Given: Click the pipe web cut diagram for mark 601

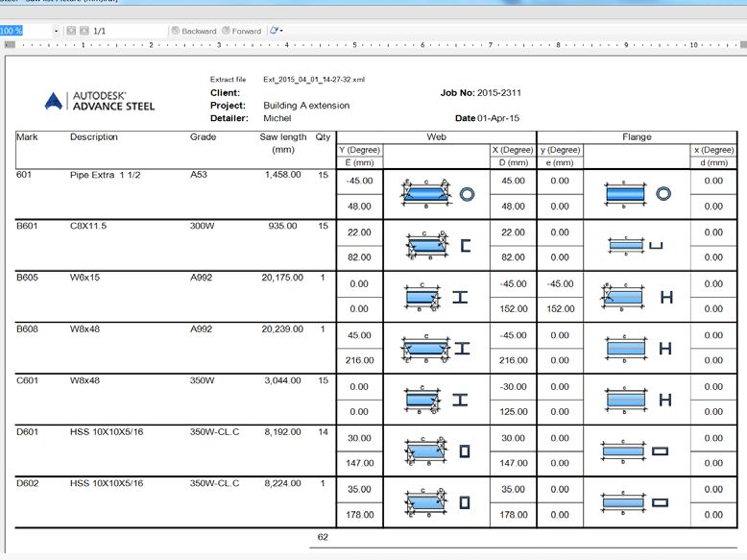Looking at the screenshot, I should (x=436, y=193).
